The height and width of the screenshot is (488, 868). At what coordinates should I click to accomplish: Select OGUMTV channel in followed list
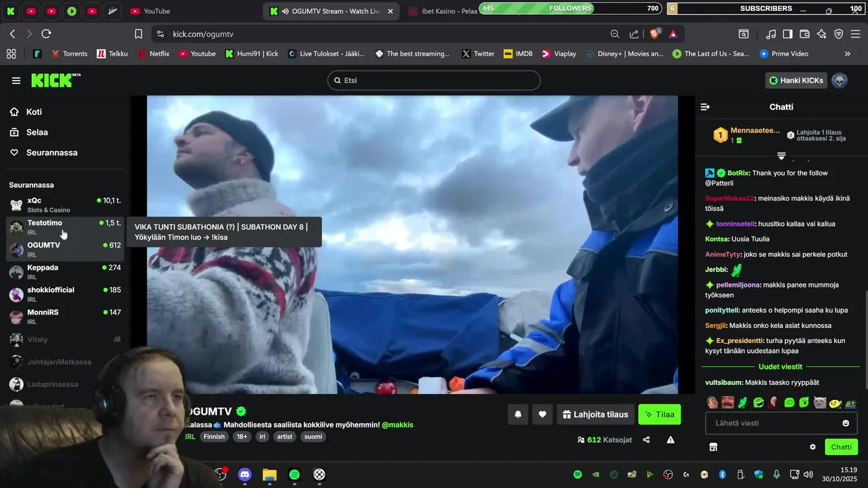coord(65,249)
